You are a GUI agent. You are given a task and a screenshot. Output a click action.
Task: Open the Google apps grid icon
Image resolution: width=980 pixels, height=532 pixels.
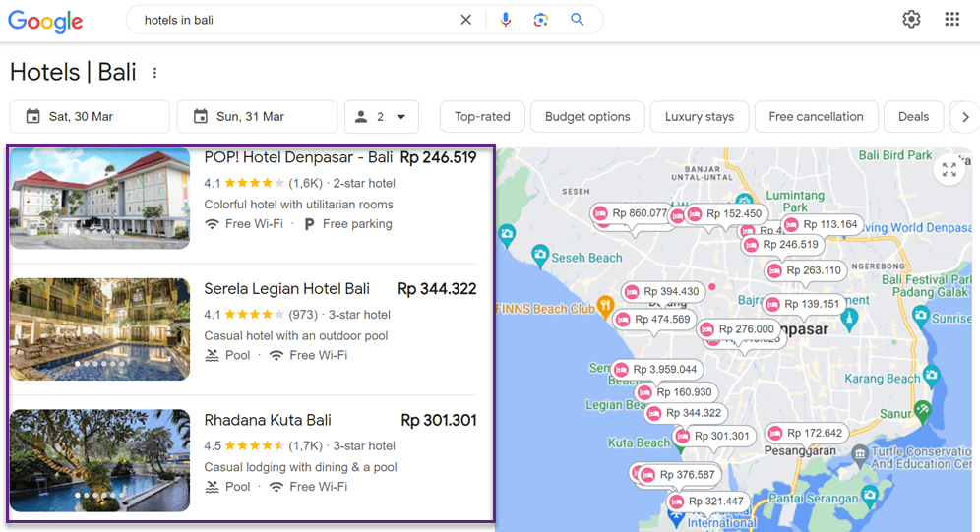[951, 20]
